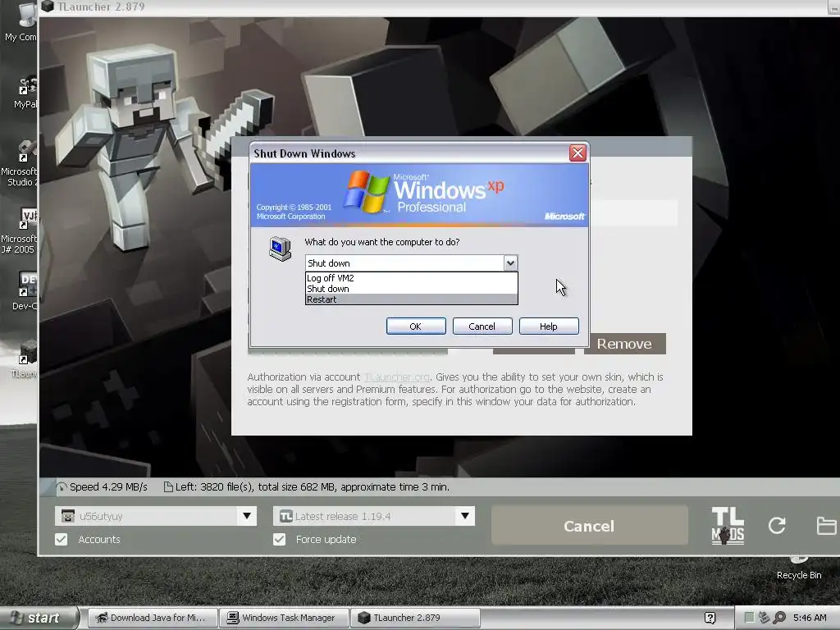
Task: Click the computer icon in shutdown dialog
Action: click(281, 249)
